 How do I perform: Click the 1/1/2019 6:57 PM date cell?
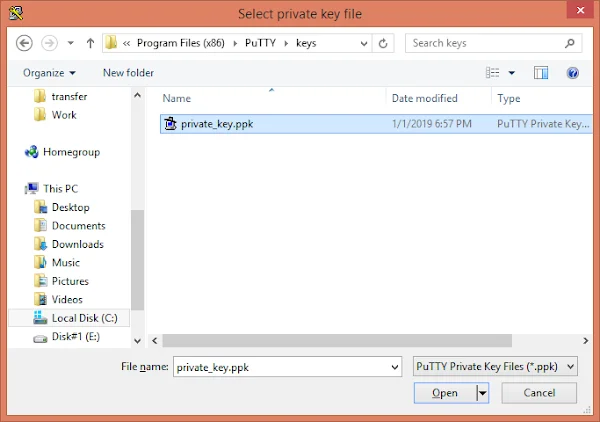coord(432,124)
